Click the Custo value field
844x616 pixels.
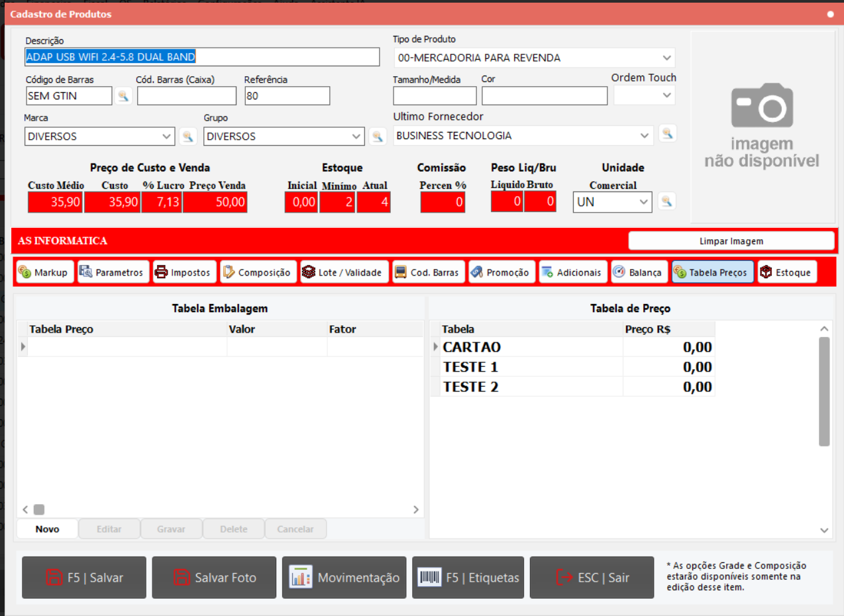(113, 202)
